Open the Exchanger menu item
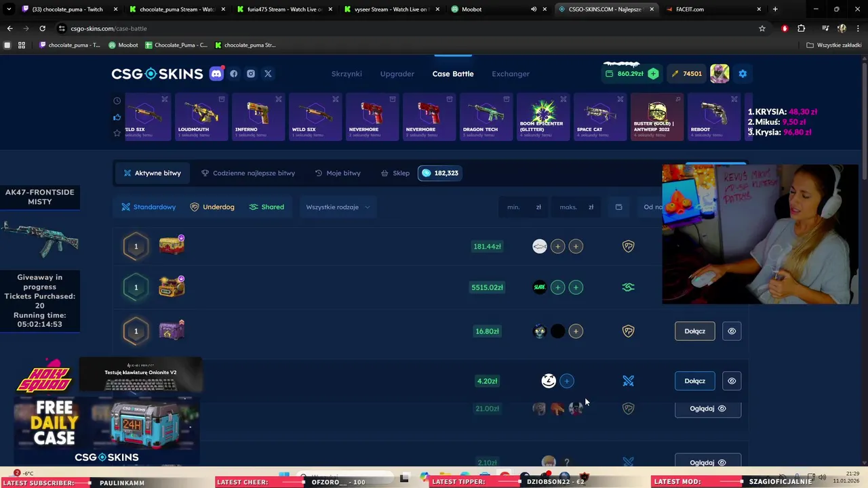This screenshot has width=868, height=488. 511,74
